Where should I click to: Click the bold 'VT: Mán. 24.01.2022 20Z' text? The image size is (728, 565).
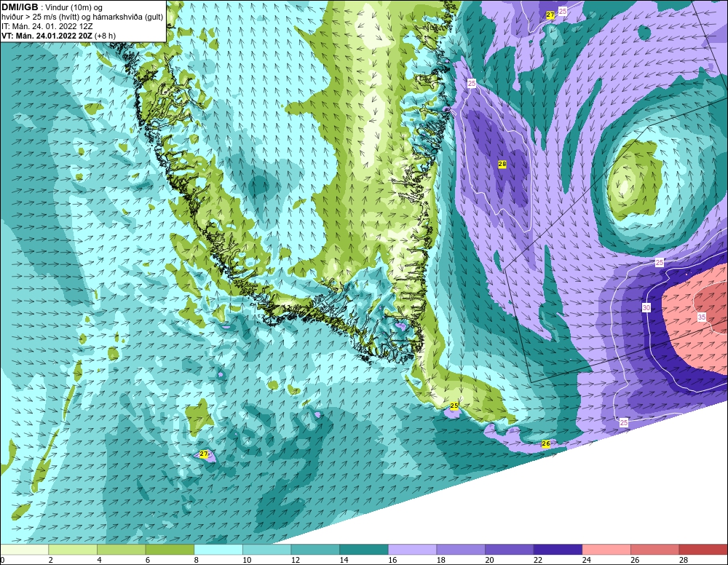pyautogui.click(x=47, y=36)
